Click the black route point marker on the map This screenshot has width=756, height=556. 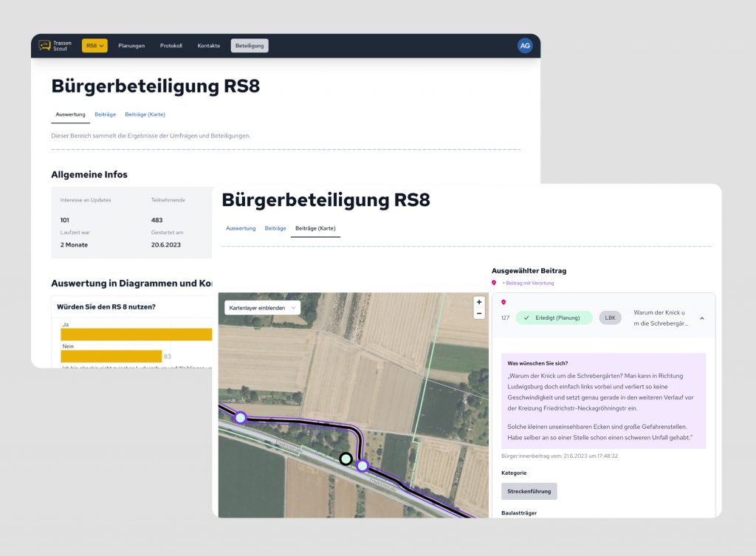(345, 459)
